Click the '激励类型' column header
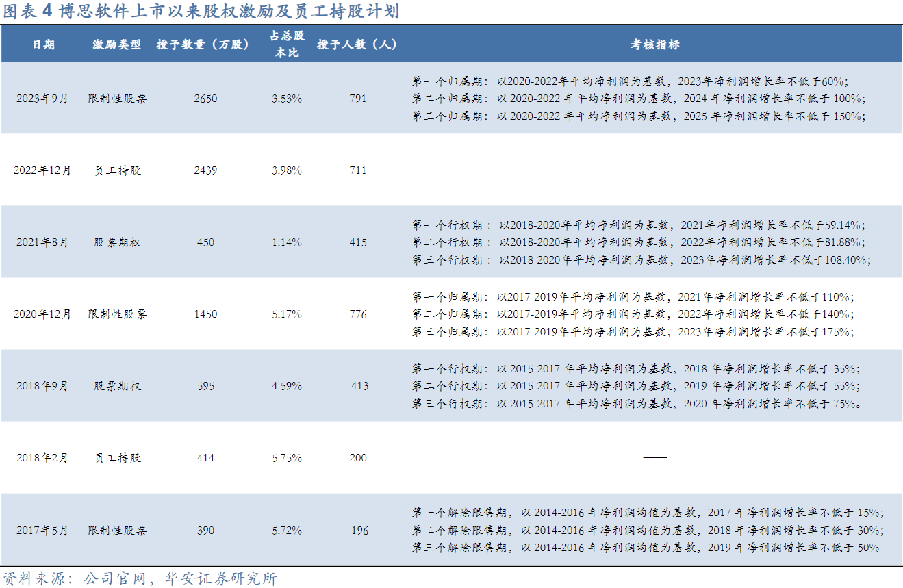903x588 pixels. click(117, 44)
